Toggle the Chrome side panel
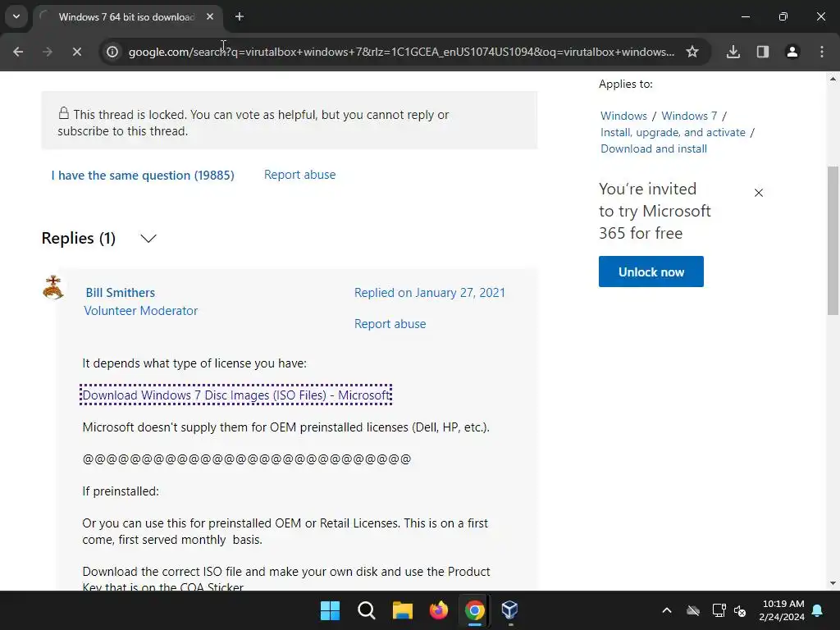This screenshot has height=630, width=840. point(763,52)
